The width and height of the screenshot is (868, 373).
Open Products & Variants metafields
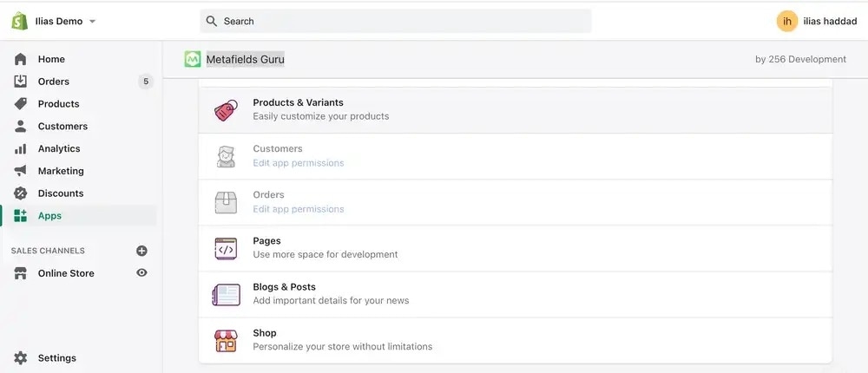coord(515,109)
